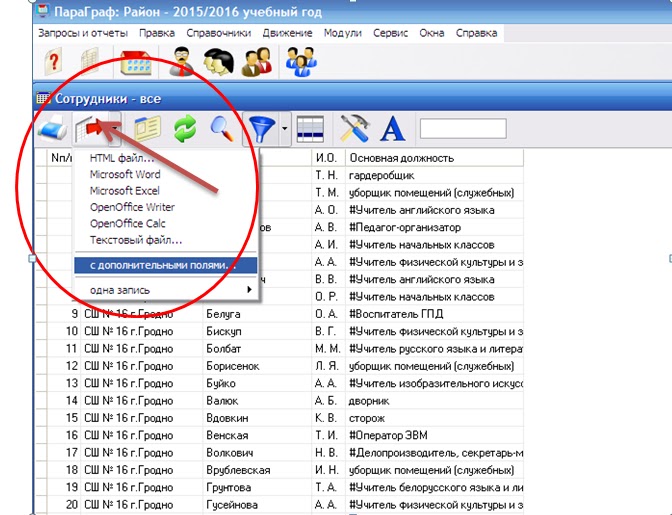Open the Справка menu
Image resolution: width=672 pixels, height=515 pixels.
(476, 33)
